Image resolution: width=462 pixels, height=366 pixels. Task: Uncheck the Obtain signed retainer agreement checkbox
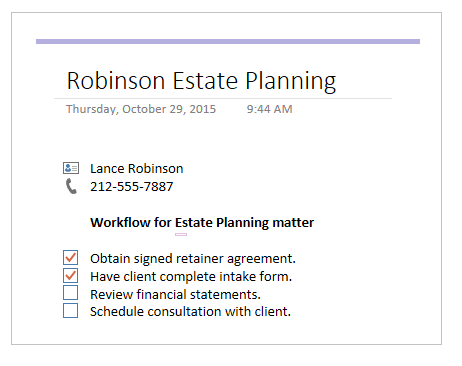[x=71, y=258]
